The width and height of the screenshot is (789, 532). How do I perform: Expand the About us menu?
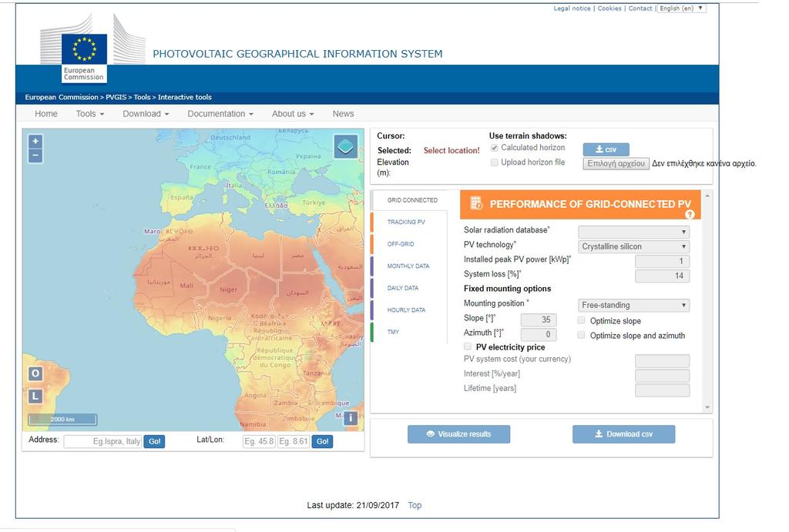tap(293, 114)
